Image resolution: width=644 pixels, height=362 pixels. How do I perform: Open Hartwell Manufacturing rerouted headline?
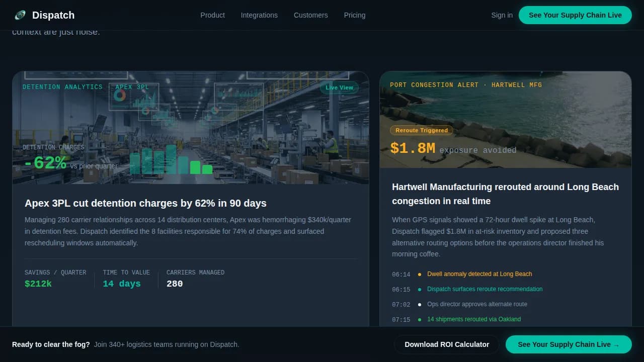pos(505,194)
